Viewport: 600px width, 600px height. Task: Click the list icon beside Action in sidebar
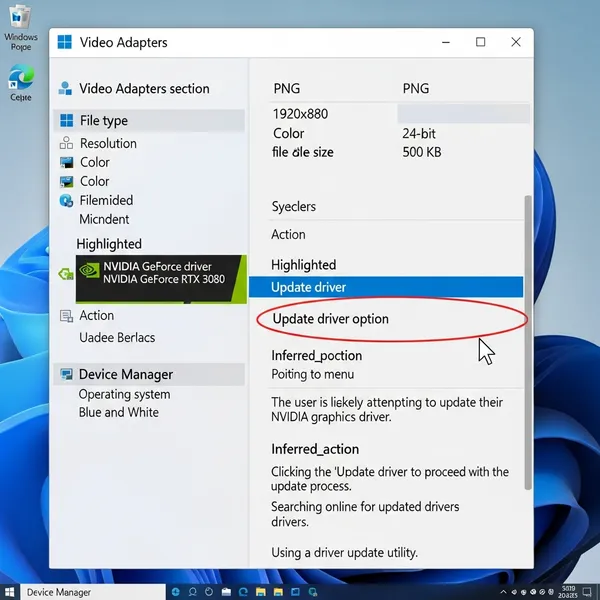tap(66, 316)
